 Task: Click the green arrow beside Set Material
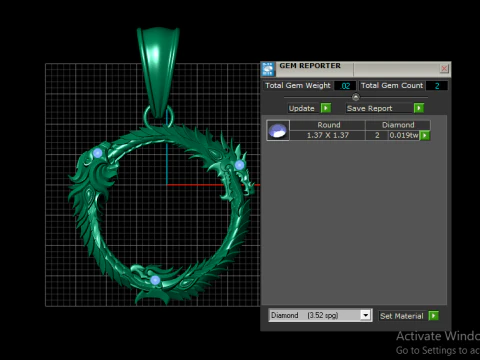pyautogui.click(x=433, y=316)
